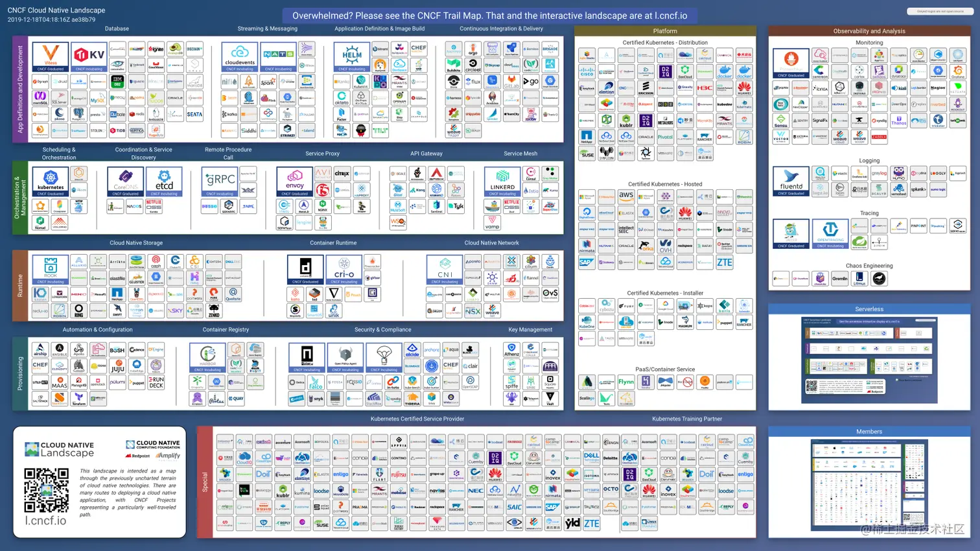Select the Rancher distribution logo

705,137
